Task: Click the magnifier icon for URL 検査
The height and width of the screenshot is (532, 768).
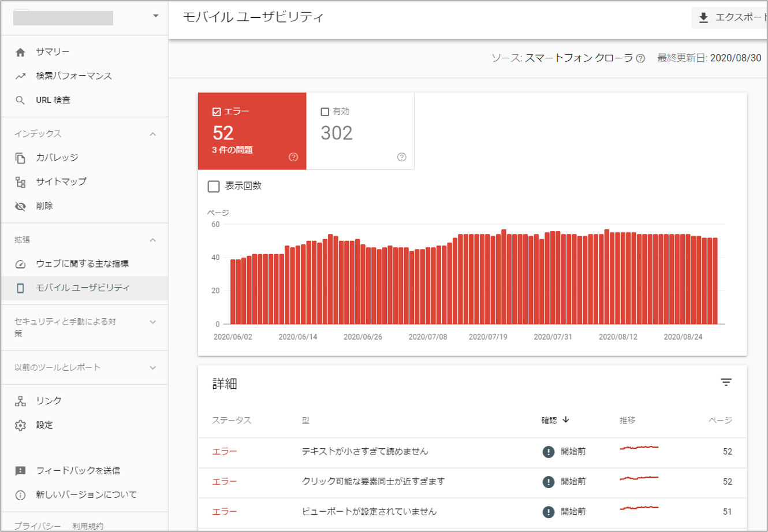Action: coord(20,101)
